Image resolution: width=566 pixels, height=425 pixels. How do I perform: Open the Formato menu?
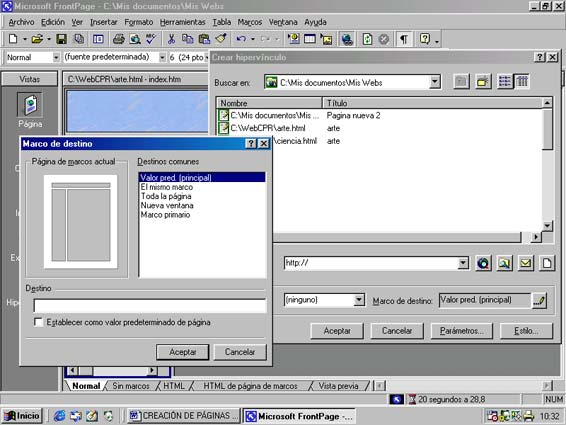139,22
